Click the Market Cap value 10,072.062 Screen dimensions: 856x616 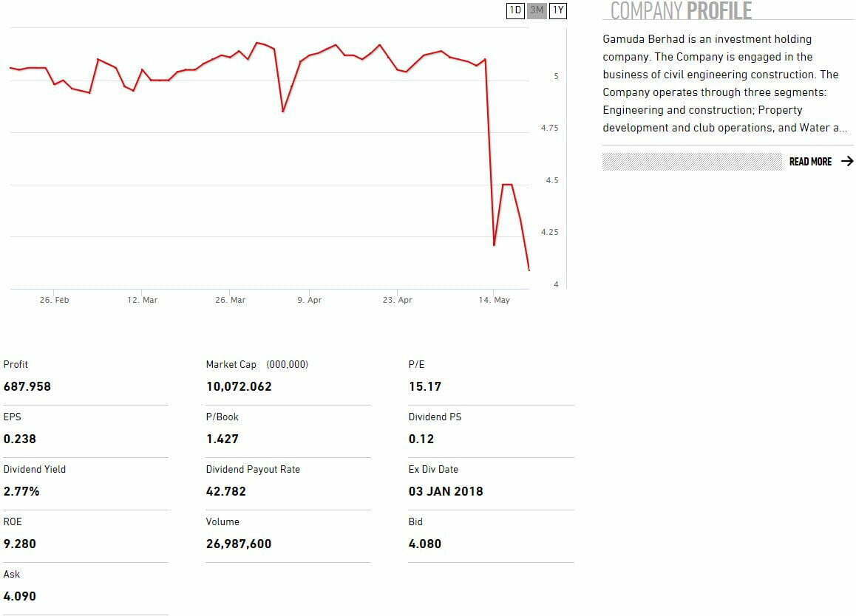(x=239, y=386)
